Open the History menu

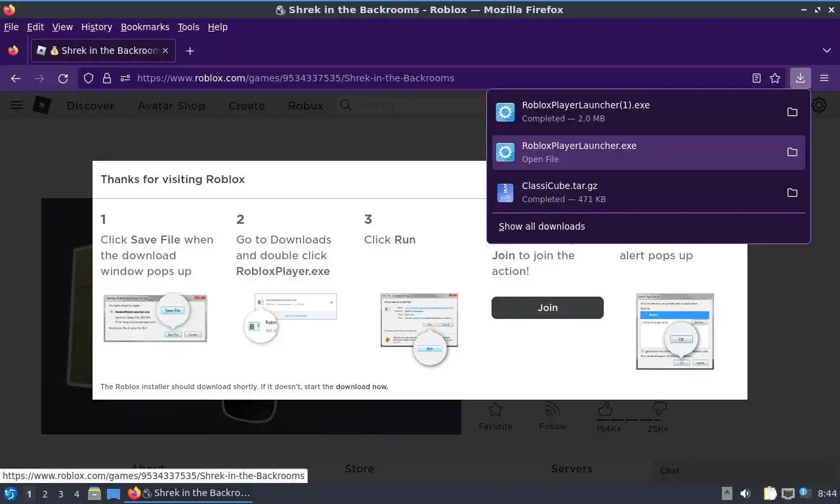click(96, 27)
